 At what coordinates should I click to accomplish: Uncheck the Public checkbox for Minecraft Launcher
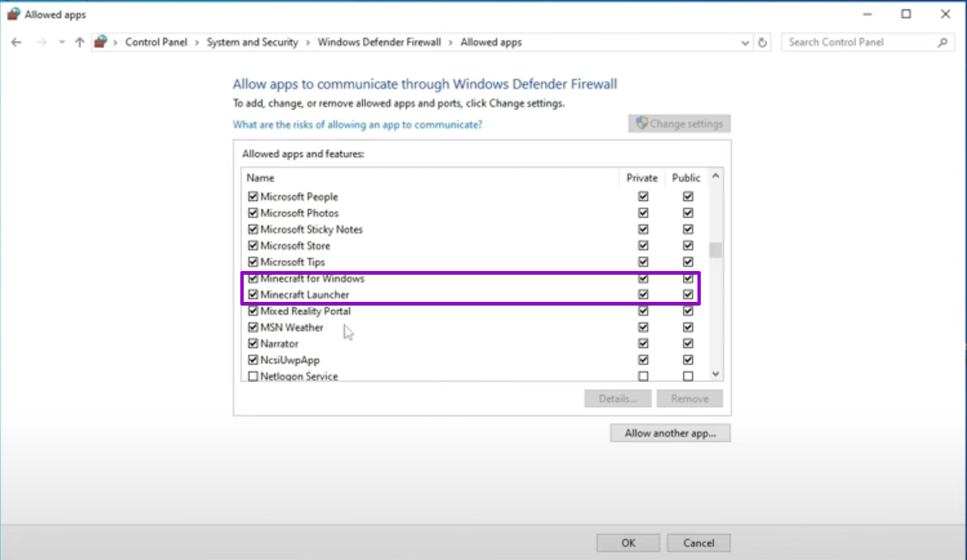tap(688, 294)
